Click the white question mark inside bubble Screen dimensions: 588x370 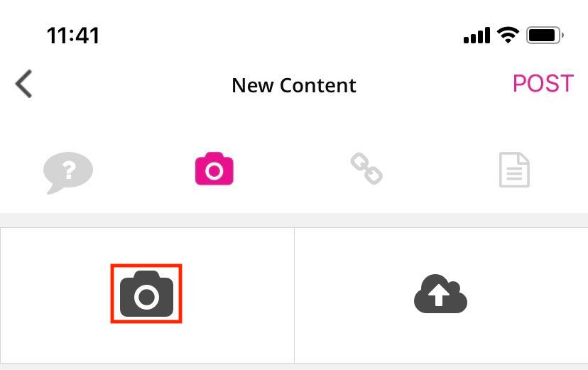point(69,170)
